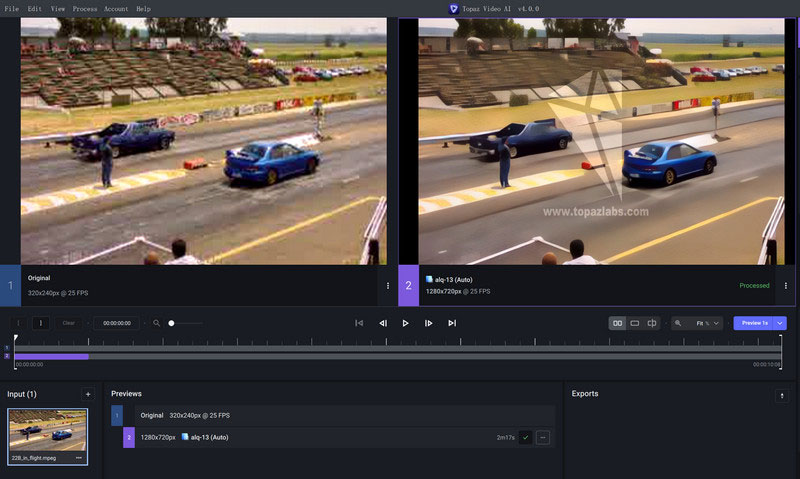Click the Preview 1s button
The height and width of the screenshot is (479, 800).
[x=754, y=323]
